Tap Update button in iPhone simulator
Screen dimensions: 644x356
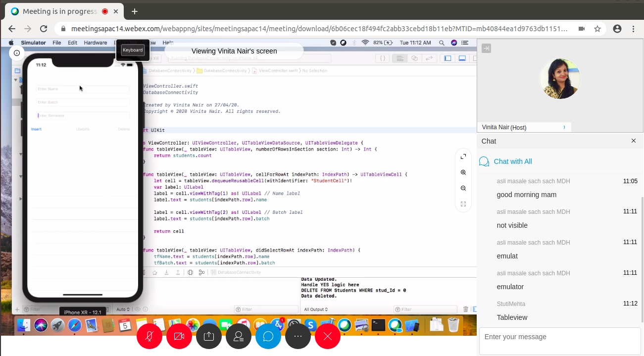click(x=83, y=129)
